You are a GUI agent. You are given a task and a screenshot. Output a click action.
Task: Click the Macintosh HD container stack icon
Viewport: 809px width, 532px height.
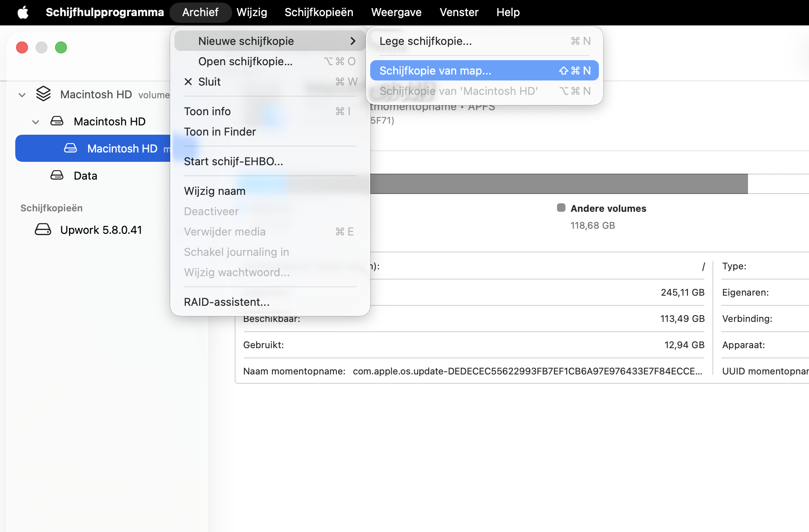(43, 94)
